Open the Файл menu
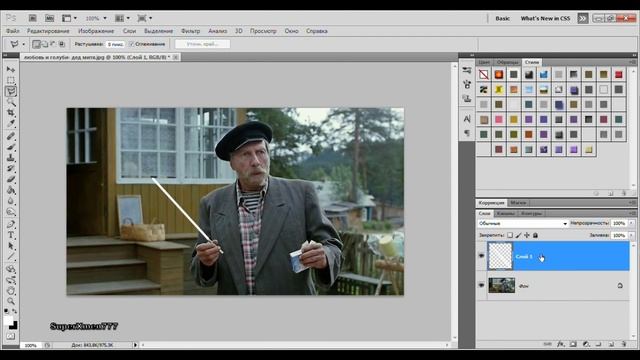This screenshot has width=640, height=360. tap(13, 31)
